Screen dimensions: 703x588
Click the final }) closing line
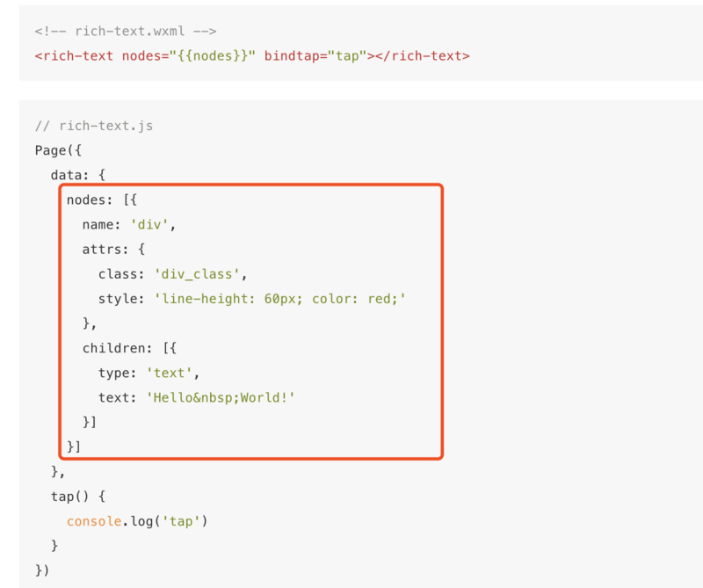pos(43,570)
